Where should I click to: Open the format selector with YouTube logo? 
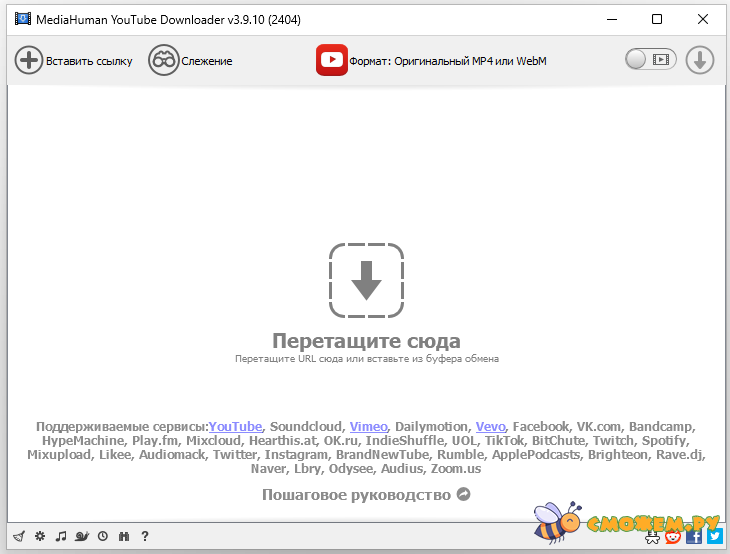332,60
